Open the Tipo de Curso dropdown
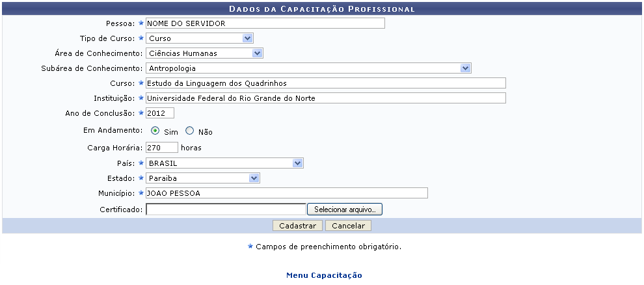This screenshot has height=285, width=644. [199, 38]
